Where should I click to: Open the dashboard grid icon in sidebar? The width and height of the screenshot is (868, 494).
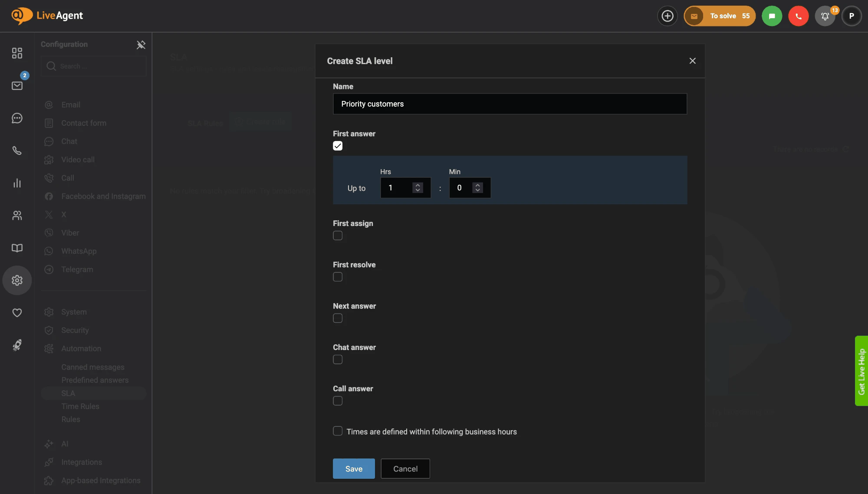coord(17,53)
